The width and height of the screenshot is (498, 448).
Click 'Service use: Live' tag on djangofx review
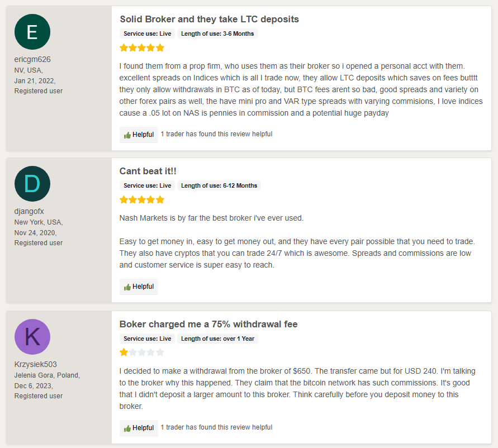148,186
